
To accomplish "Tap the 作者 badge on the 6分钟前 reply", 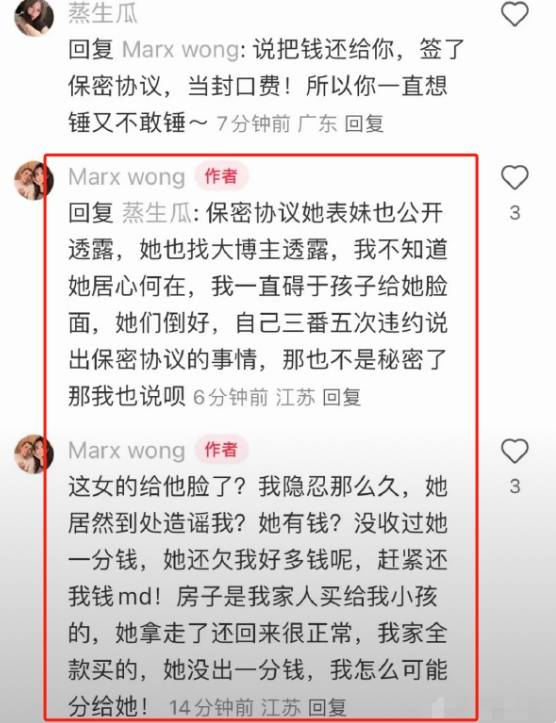I will point(221,176).
